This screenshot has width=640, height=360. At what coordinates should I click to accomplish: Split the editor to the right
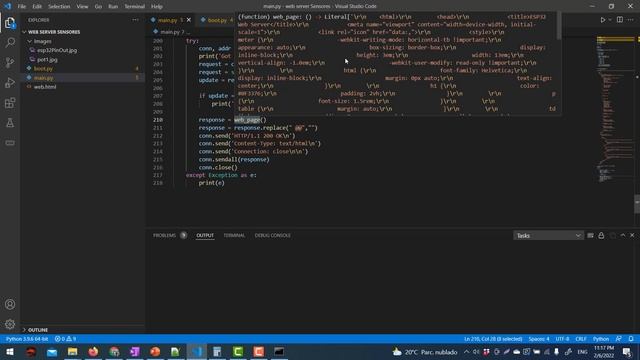620,20
